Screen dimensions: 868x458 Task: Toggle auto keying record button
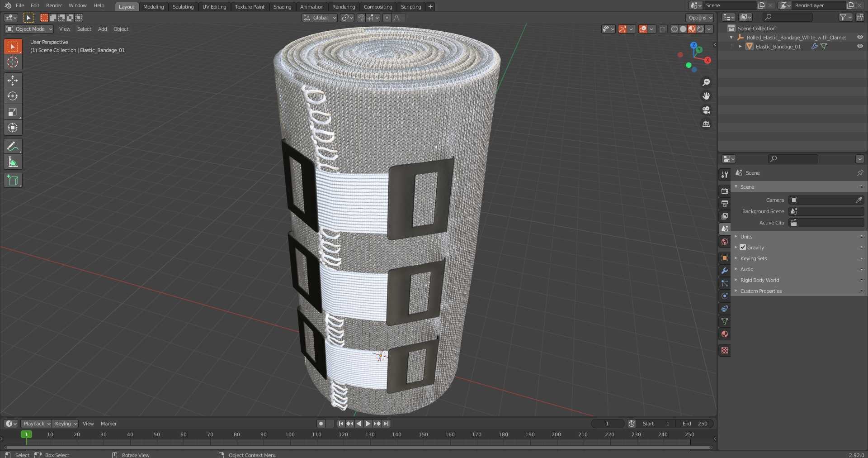click(x=321, y=424)
